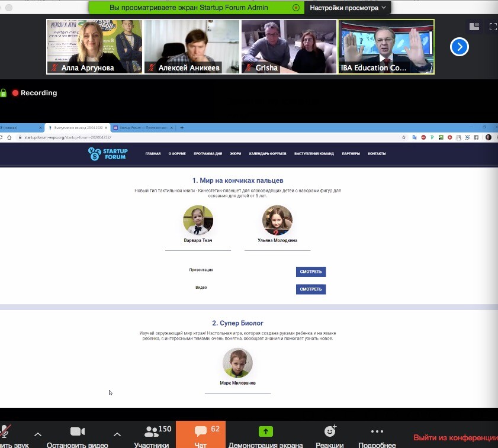Viewport: 498px width, 448px height.
Task: Click СМОТРЕТЬ button next to Видео
Action: click(x=311, y=289)
